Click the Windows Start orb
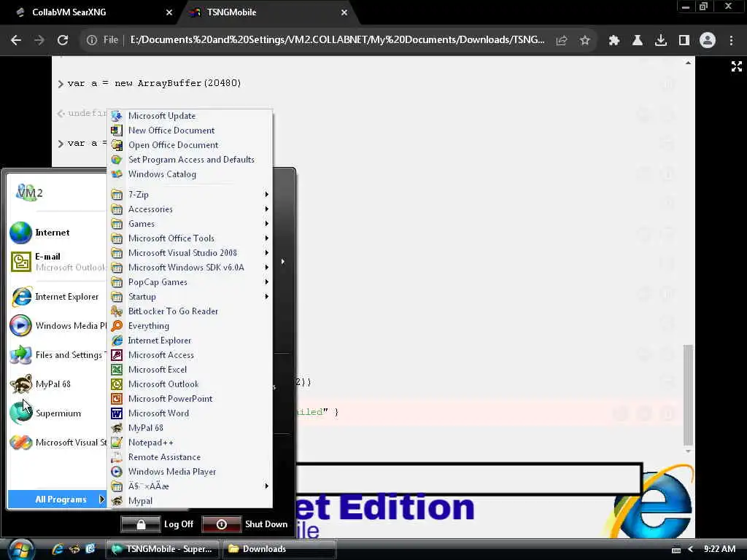The image size is (747, 560). pos(20,550)
